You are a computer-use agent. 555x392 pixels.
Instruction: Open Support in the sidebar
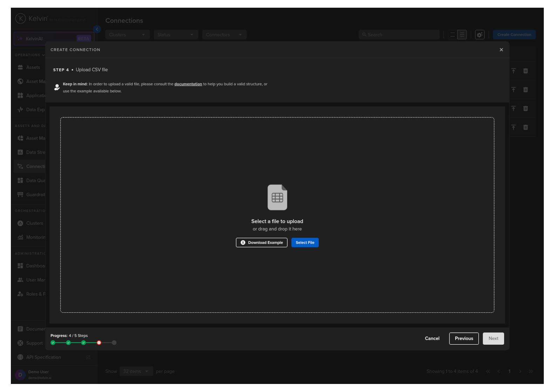coord(34,343)
